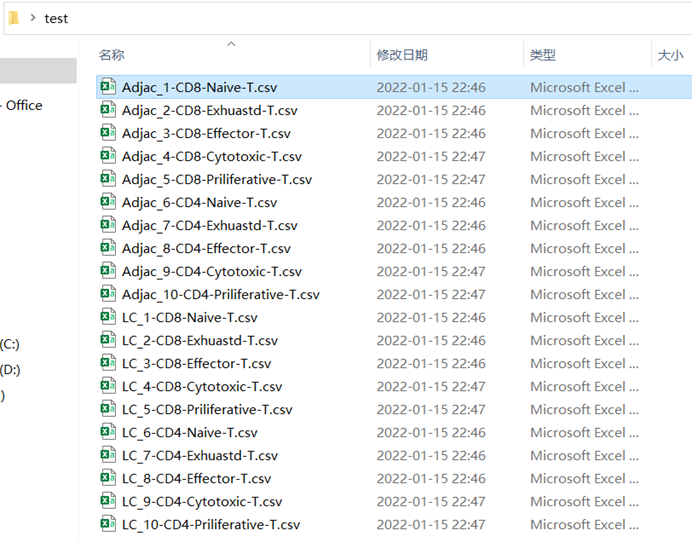
Task: Click the Excel icon of Adjac_10-CD4-Priliferative-T.csv
Action: coord(108,294)
